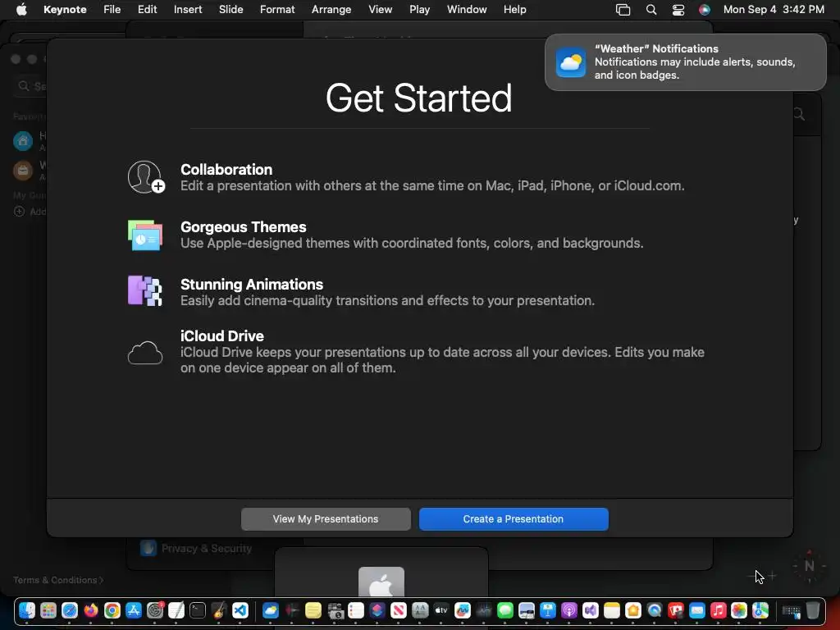This screenshot has height=630, width=840.
Task: Open the Slide menu
Action: pos(231,9)
